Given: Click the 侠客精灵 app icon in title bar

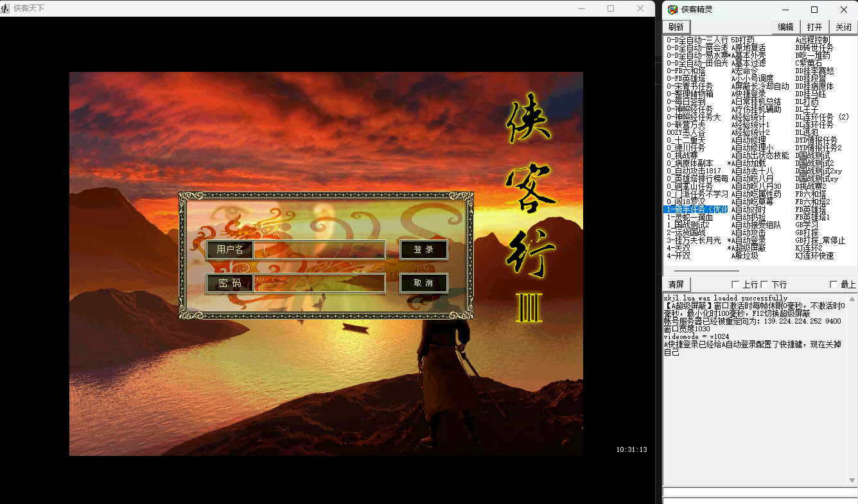Looking at the screenshot, I should coord(672,10).
